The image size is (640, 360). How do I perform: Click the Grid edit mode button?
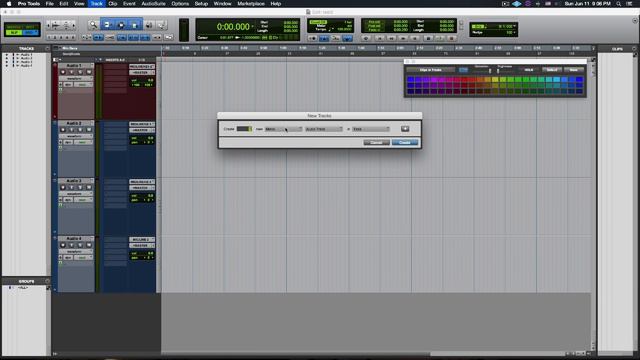click(31, 33)
